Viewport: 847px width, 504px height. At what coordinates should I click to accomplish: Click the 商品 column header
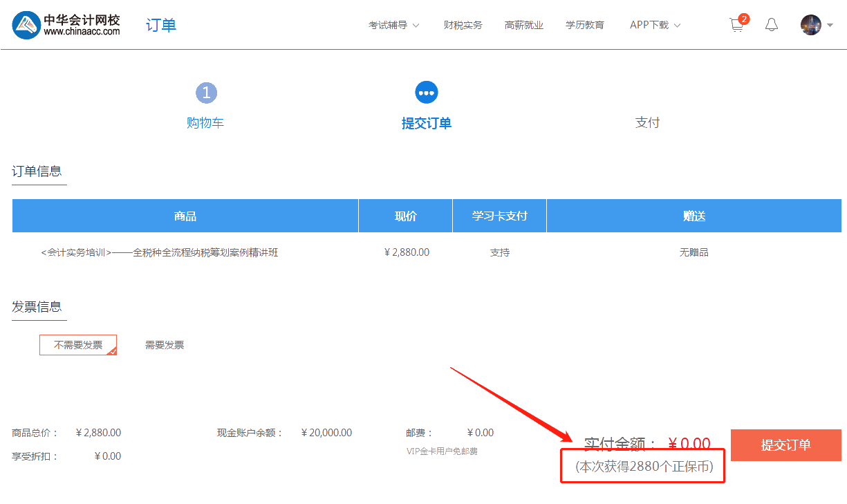[x=185, y=216]
